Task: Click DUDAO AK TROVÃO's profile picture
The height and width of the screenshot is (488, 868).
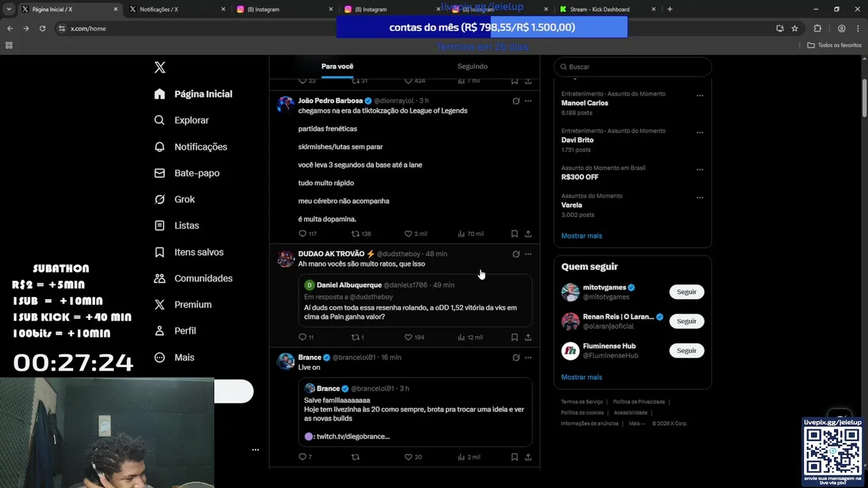Action: coord(286,259)
